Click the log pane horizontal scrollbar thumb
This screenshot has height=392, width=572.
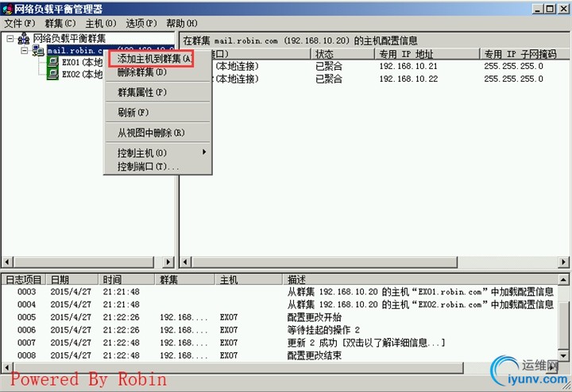(x=238, y=367)
